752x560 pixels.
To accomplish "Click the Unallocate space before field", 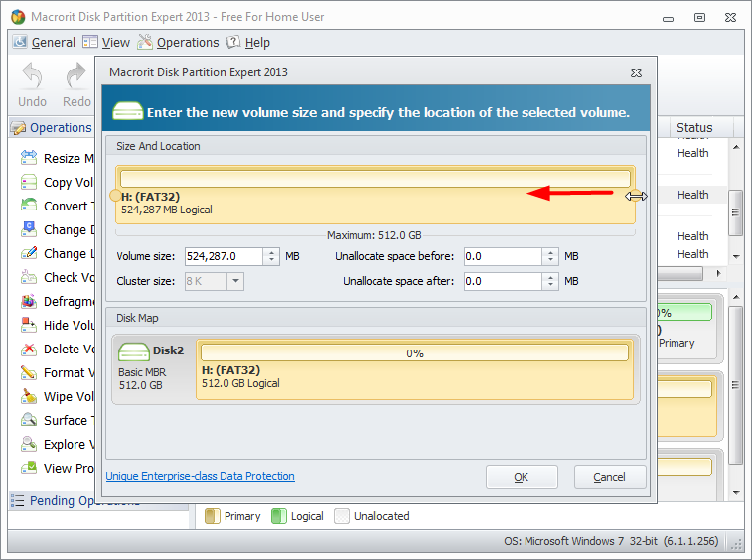I will click(x=503, y=256).
